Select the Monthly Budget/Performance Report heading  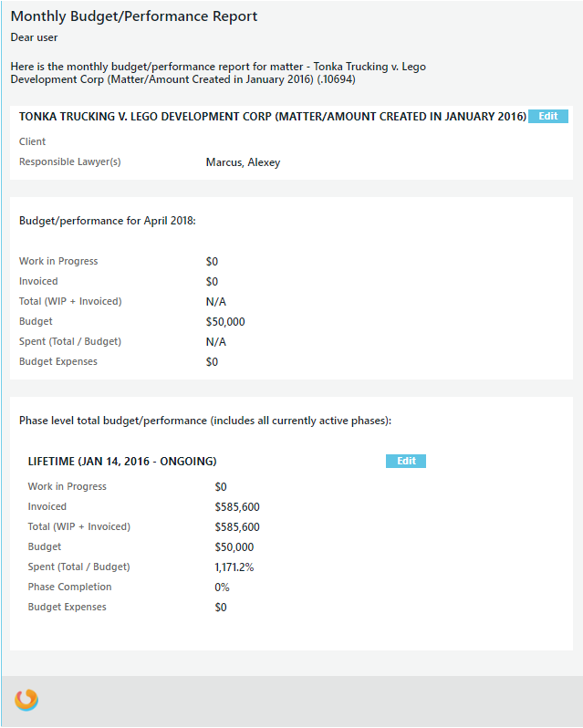coord(134,16)
